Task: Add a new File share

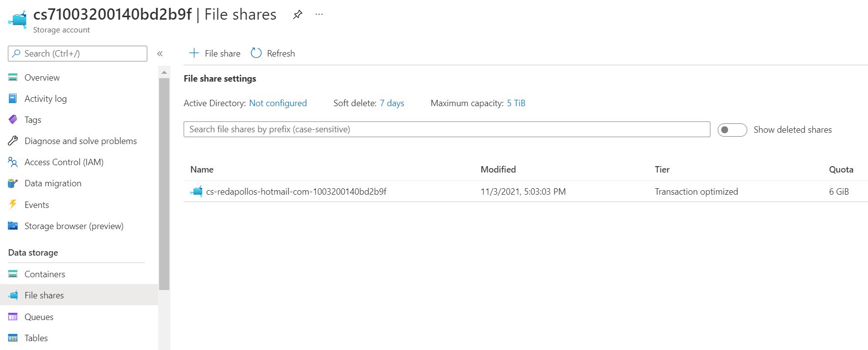Action: [215, 53]
